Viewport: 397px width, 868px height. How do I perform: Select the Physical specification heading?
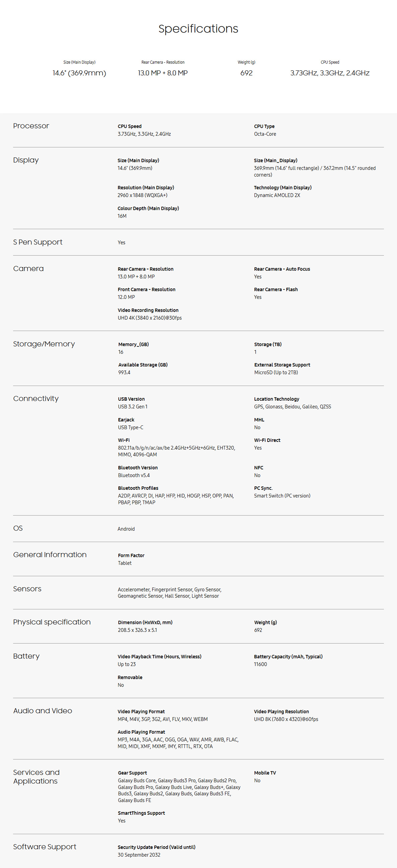point(52,622)
